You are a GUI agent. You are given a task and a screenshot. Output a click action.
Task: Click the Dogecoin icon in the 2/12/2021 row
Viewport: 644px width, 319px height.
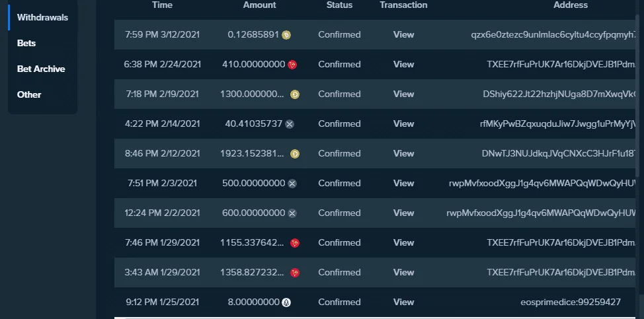295,154
